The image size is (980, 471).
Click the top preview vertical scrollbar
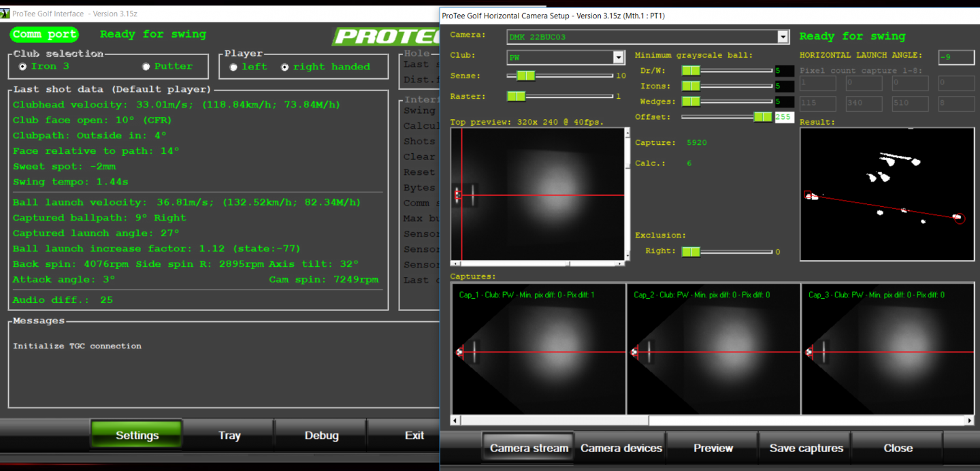pyautogui.click(x=628, y=194)
